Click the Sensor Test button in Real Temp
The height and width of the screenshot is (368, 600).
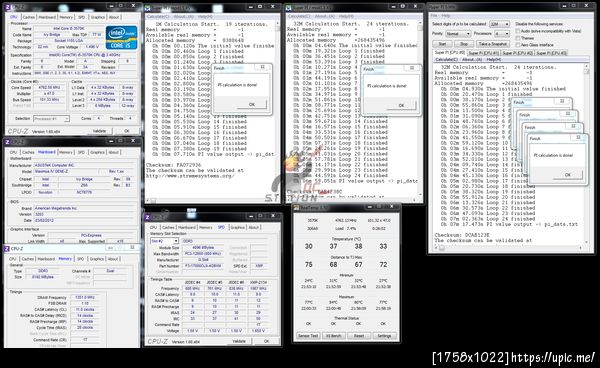(x=308, y=336)
